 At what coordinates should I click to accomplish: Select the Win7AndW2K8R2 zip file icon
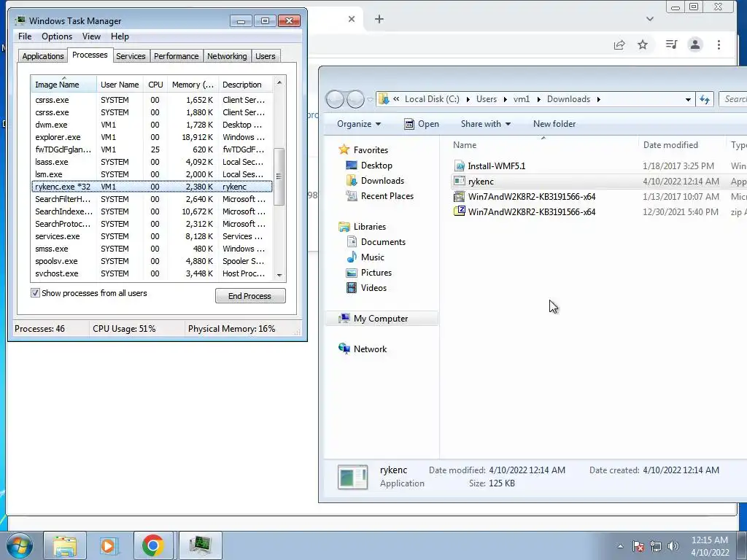[x=460, y=211]
